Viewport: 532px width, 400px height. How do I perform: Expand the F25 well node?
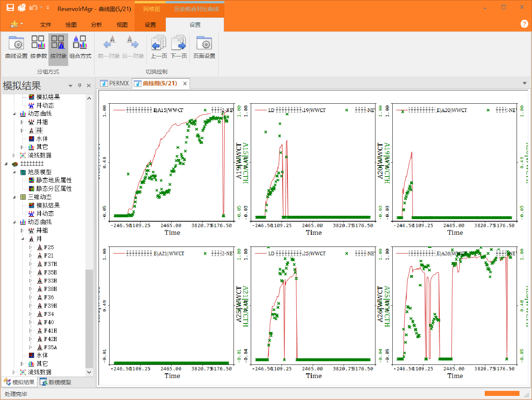[31, 247]
